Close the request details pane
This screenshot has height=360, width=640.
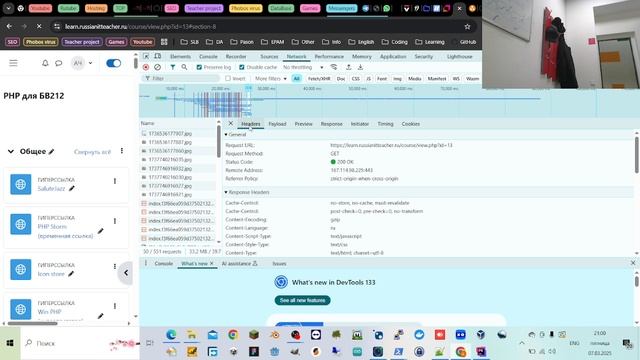click(231, 123)
